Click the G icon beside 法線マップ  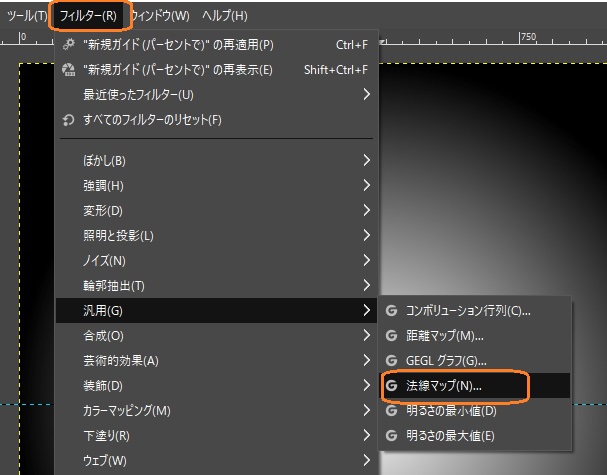(392, 385)
